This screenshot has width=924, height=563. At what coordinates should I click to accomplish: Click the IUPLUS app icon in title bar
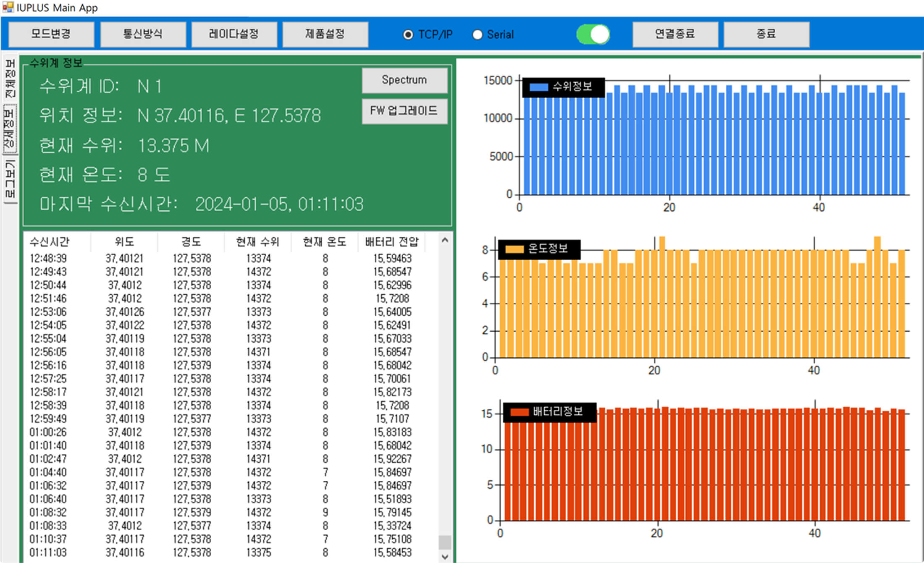tap(8, 7)
